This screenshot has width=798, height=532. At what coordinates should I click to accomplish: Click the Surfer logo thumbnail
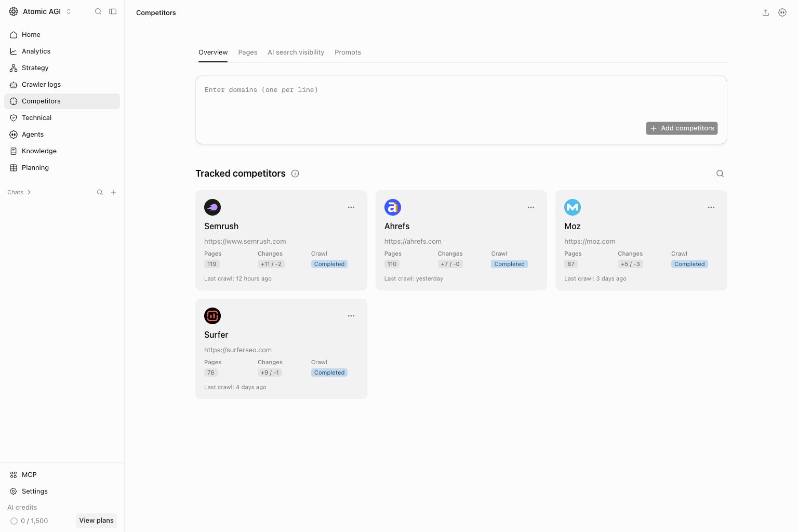coord(212,316)
